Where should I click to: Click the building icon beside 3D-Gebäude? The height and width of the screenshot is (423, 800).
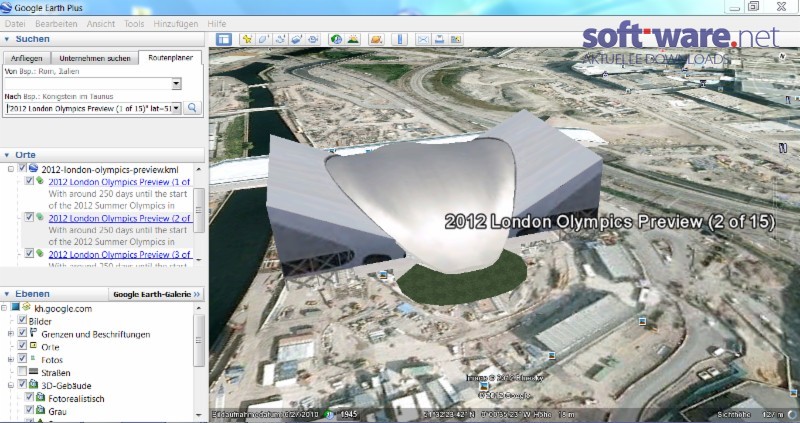33,384
